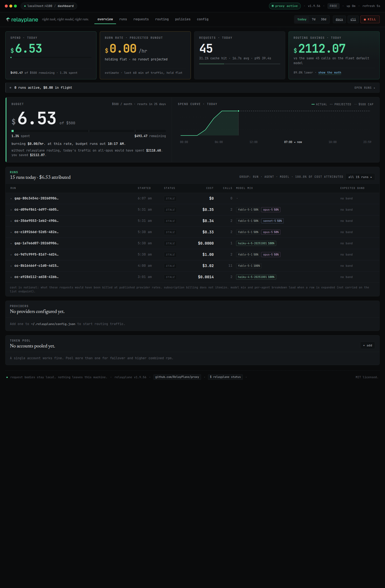
Task: Click haiku chip in gap-1a7e6d07 row
Action: pos(256,243)
